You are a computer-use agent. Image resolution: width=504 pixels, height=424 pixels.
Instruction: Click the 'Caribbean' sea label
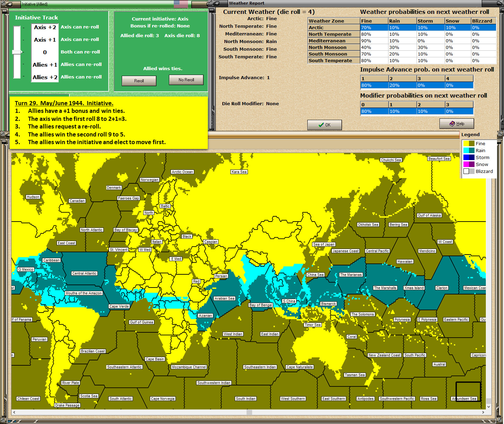(x=51, y=260)
